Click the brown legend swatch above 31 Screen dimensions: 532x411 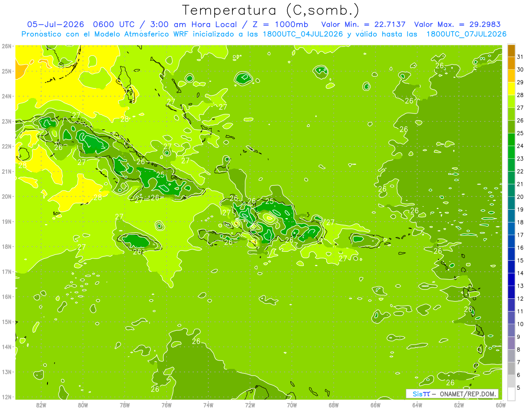511,51
